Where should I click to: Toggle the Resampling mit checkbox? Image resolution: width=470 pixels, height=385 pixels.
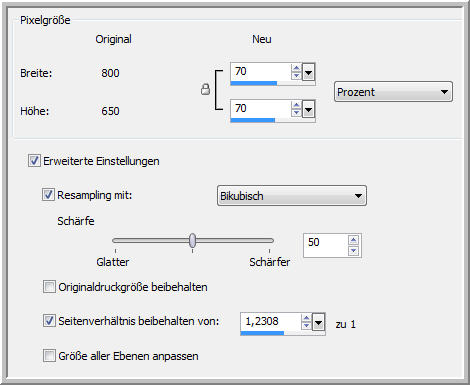coord(48,194)
